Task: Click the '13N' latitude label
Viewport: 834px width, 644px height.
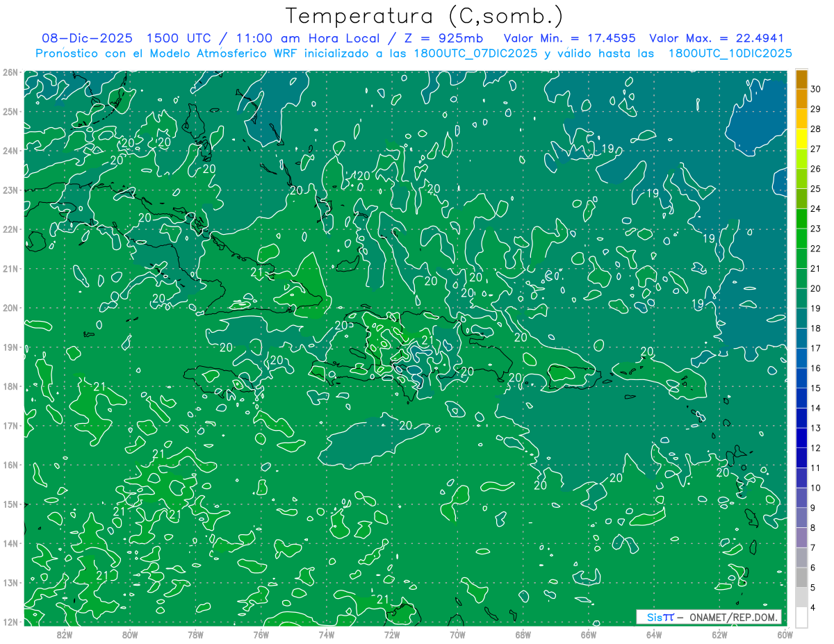Action: tap(10, 582)
